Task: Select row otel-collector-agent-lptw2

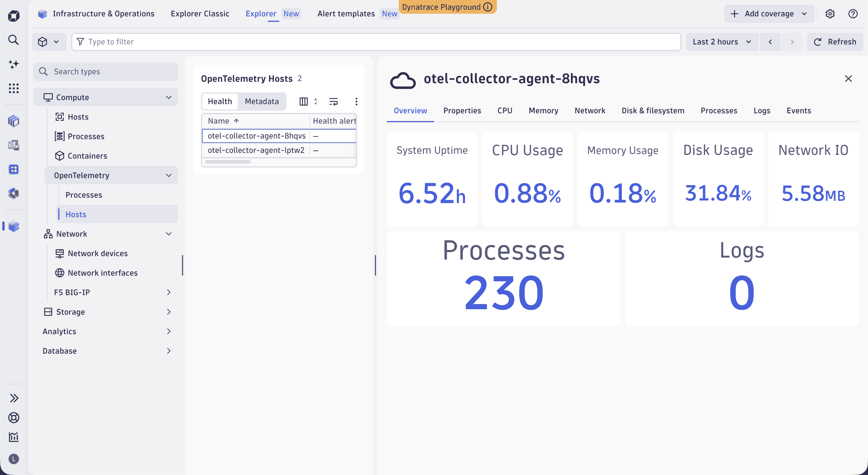Action: [279, 150]
